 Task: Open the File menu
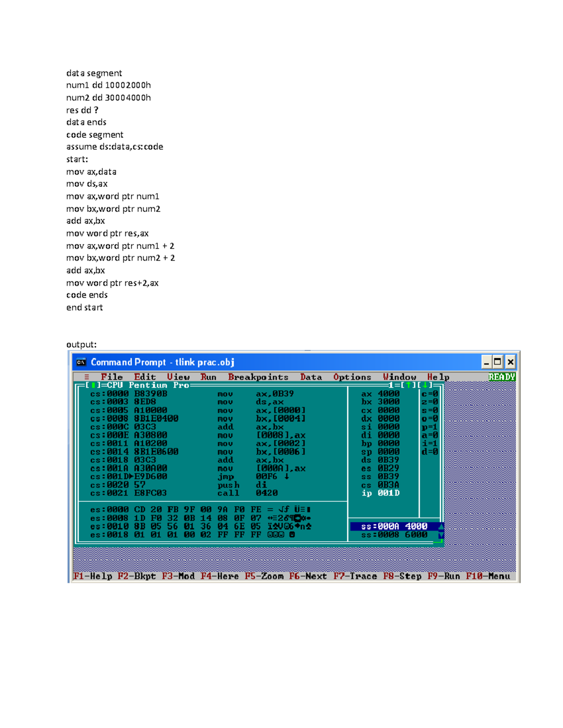[111, 377]
